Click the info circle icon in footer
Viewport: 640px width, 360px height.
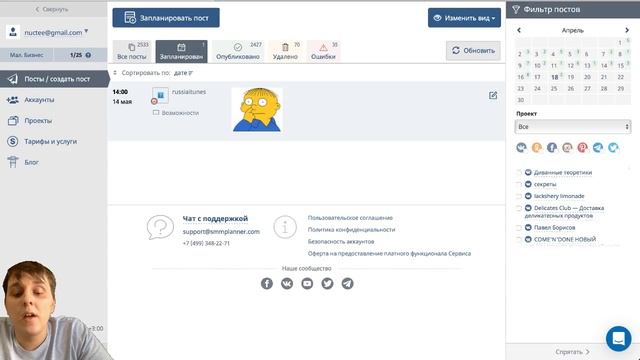[285, 227]
